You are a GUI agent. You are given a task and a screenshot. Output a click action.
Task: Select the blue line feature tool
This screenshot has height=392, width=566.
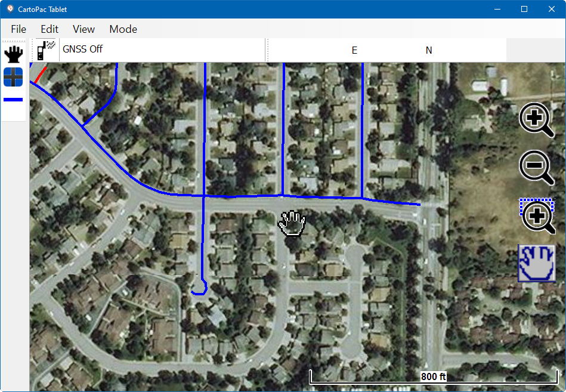13,100
